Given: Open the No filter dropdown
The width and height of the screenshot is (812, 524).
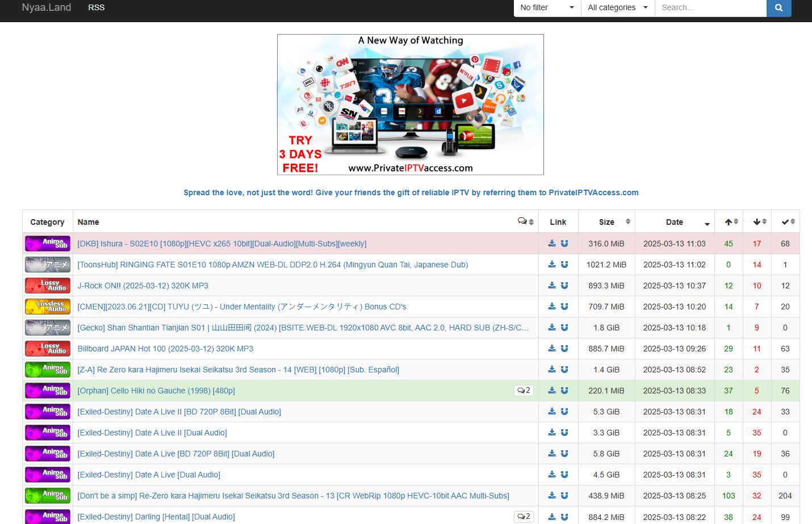Looking at the screenshot, I should click(x=547, y=8).
